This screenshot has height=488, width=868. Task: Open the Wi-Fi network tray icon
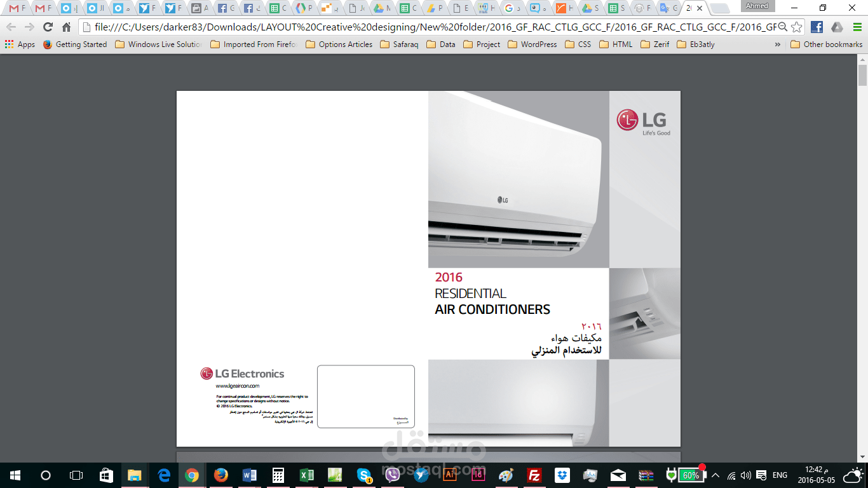731,475
